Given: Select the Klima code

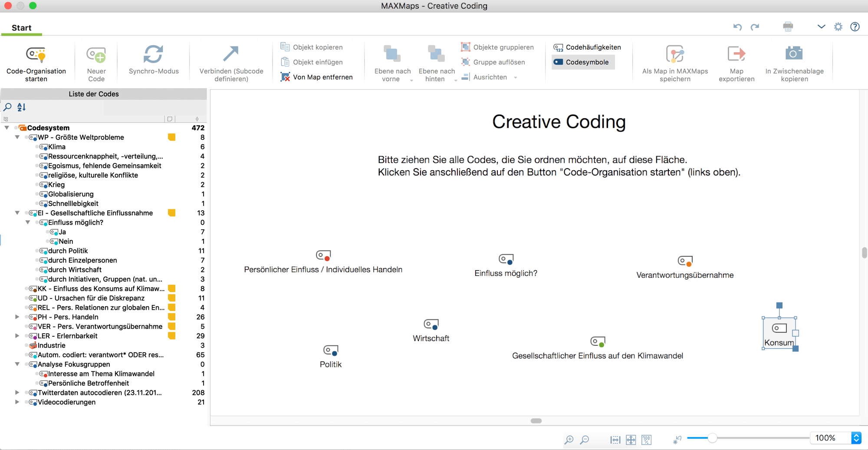Looking at the screenshot, I should (x=57, y=147).
